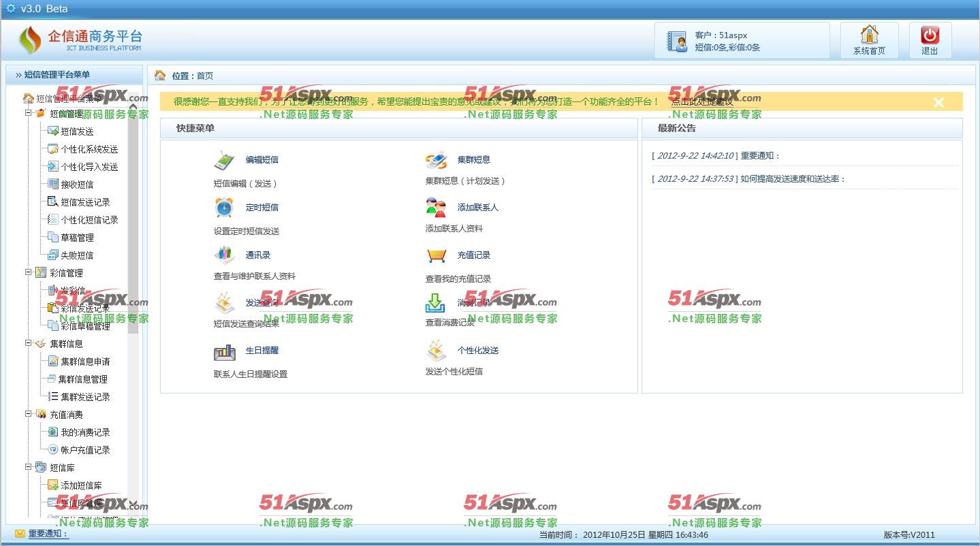Go to 系统首页 home button

click(x=869, y=40)
